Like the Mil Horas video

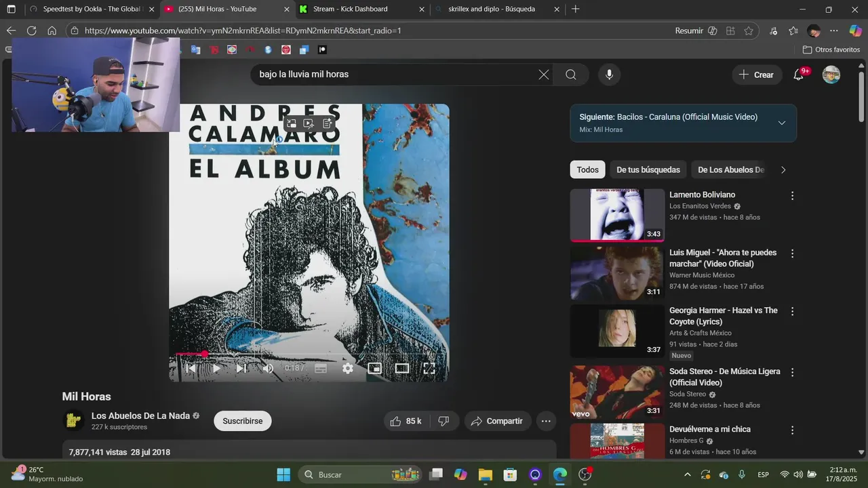(406, 421)
